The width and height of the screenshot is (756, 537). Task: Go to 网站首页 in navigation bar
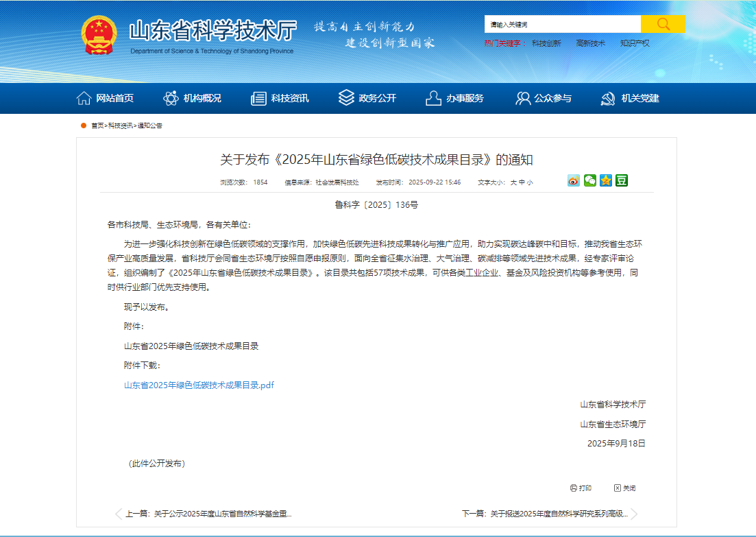coord(105,98)
